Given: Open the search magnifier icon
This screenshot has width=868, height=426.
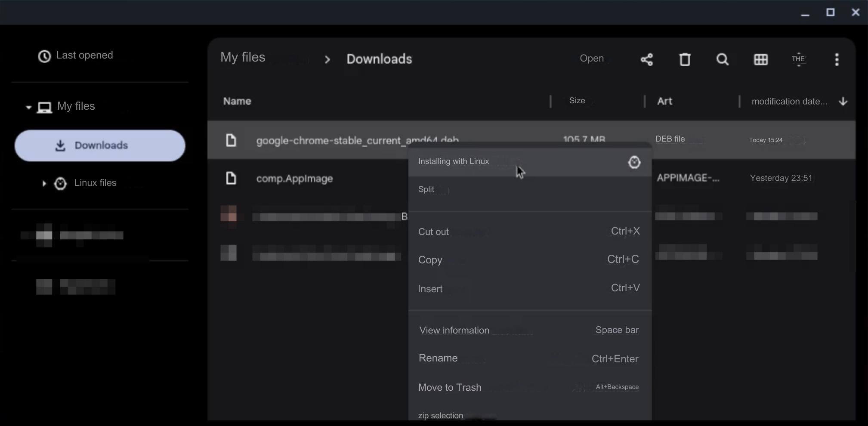Looking at the screenshot, I should [x=723, y=59].
